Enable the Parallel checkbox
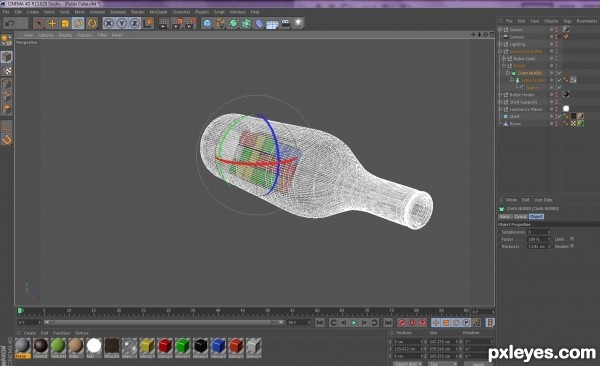The height and width of the screenshot is (366, 600). tap(572, 246)
